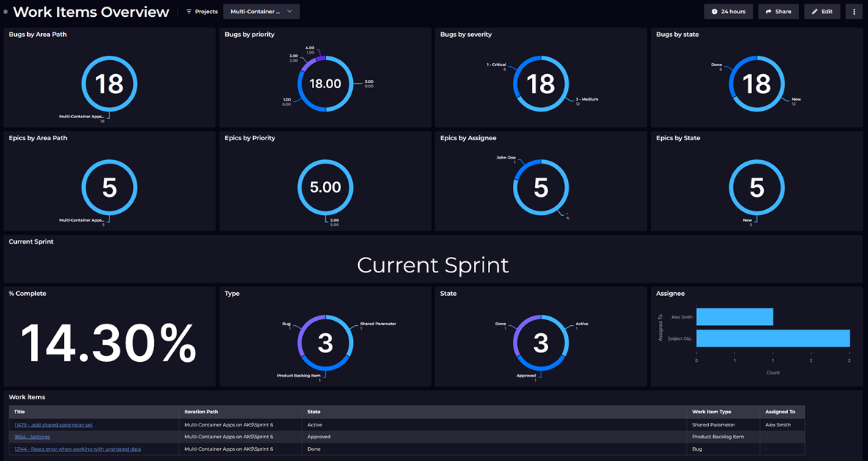The image size is (868, 461).
Task: Click the Alex Smith bar in Assignee chart
Action: 734,316
